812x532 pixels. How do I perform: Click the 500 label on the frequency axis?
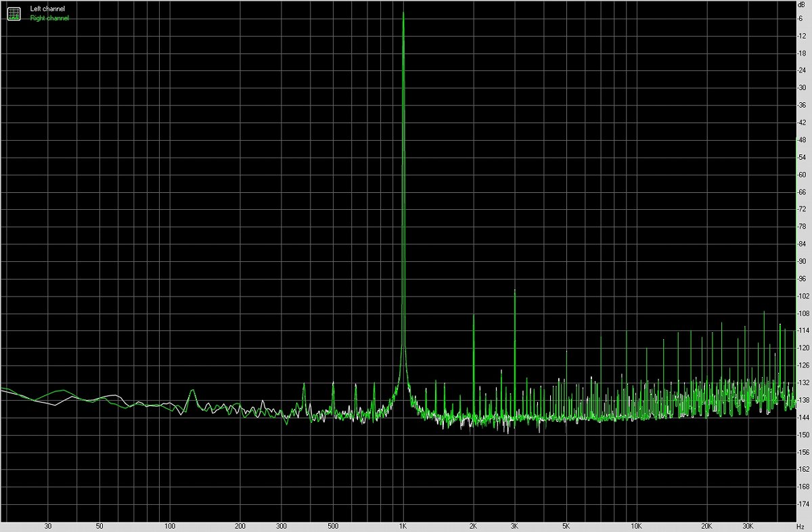(x=333, y=526)
